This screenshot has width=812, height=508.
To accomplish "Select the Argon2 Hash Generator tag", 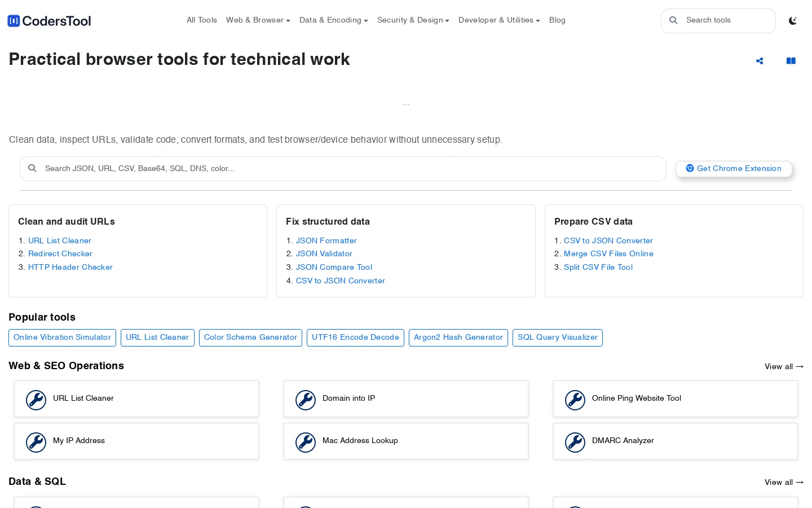I will point(458,338).
